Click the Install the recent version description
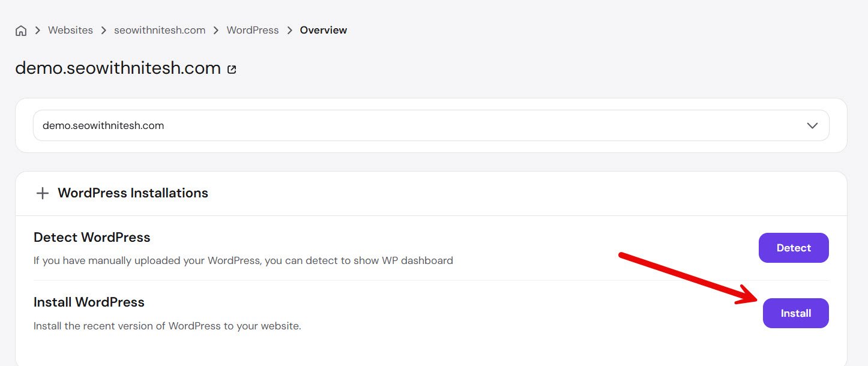Screen dimensions: 868x366 [167, 326]
